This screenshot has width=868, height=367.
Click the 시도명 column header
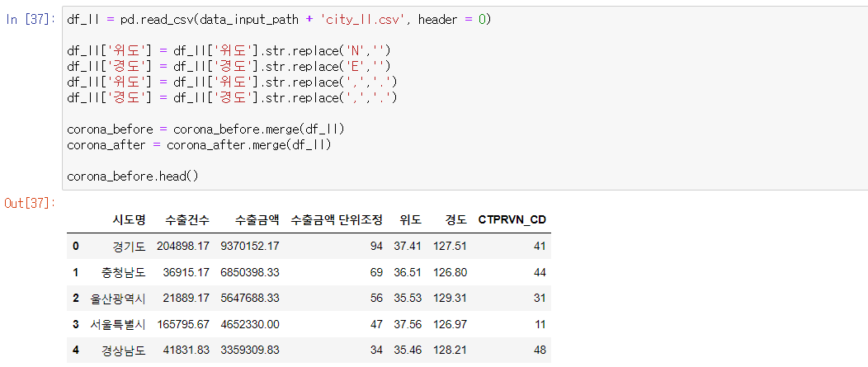pos(130,219)
